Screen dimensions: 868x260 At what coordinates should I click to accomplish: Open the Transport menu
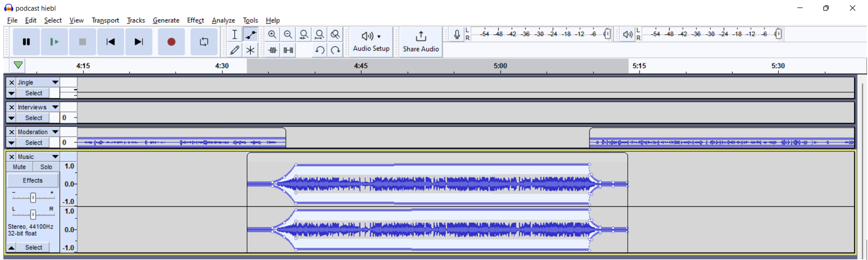(105, 20)
